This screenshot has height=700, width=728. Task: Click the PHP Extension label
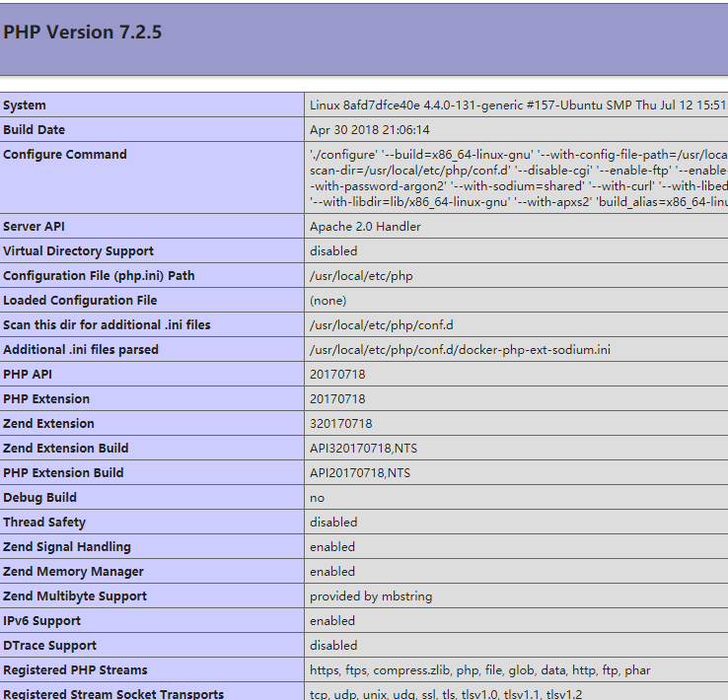[x=46, y=399]
